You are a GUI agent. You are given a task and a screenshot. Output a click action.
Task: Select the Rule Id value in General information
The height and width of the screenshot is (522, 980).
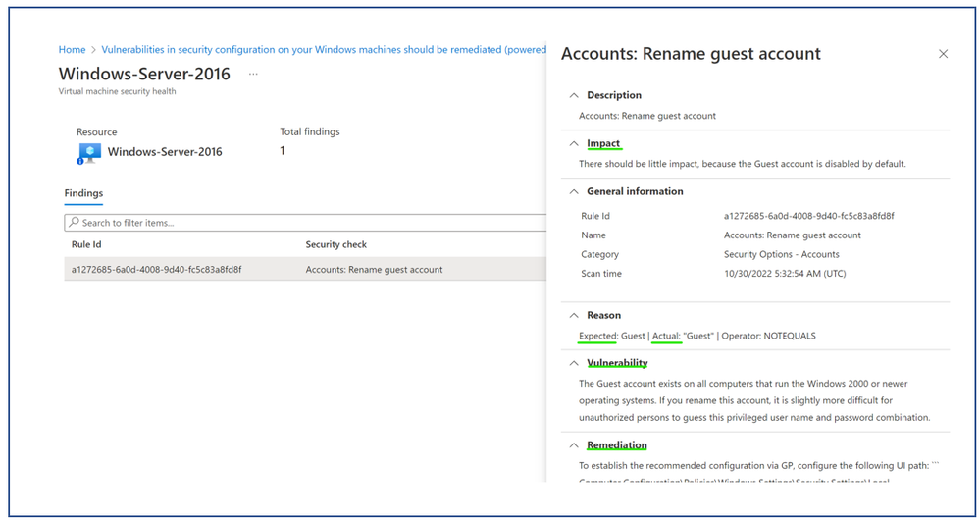click(x=808, y=216)
